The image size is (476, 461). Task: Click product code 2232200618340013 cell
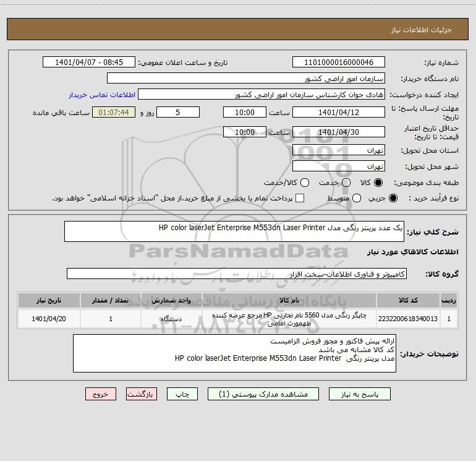click(x=408, y=319)
